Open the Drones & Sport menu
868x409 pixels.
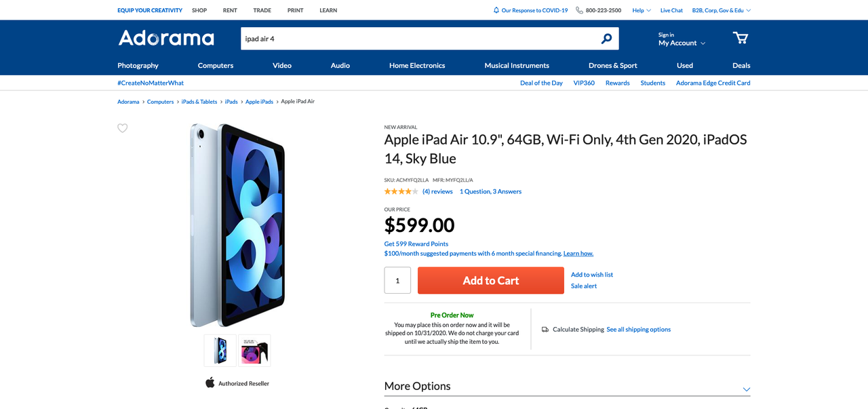pyautogui.click(x=613, y=66)
